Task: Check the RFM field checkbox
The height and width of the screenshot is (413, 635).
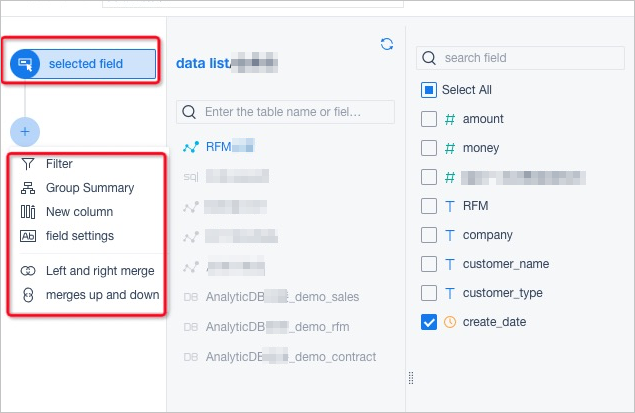Action: point(429,206)
